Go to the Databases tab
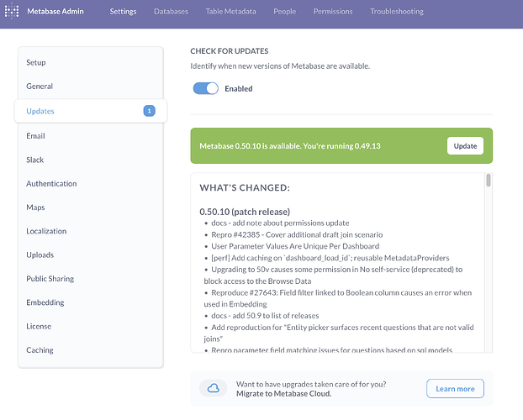523x420 pixels. [171, 11]
